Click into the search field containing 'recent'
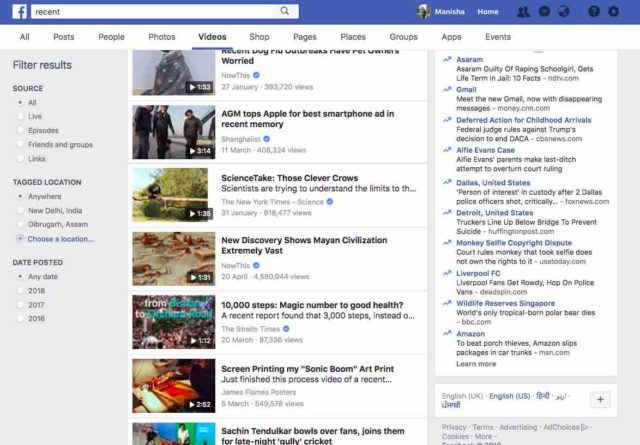640x445 pixels. point(150,12)
